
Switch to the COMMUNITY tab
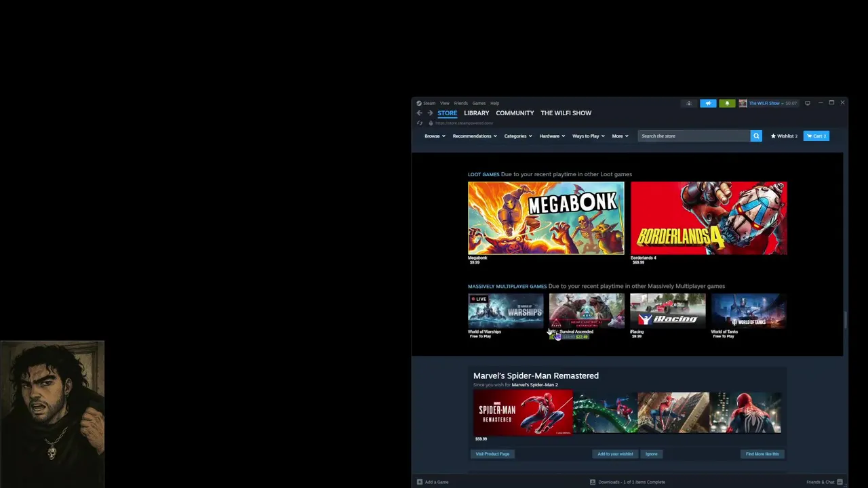[x=515, y=113]
